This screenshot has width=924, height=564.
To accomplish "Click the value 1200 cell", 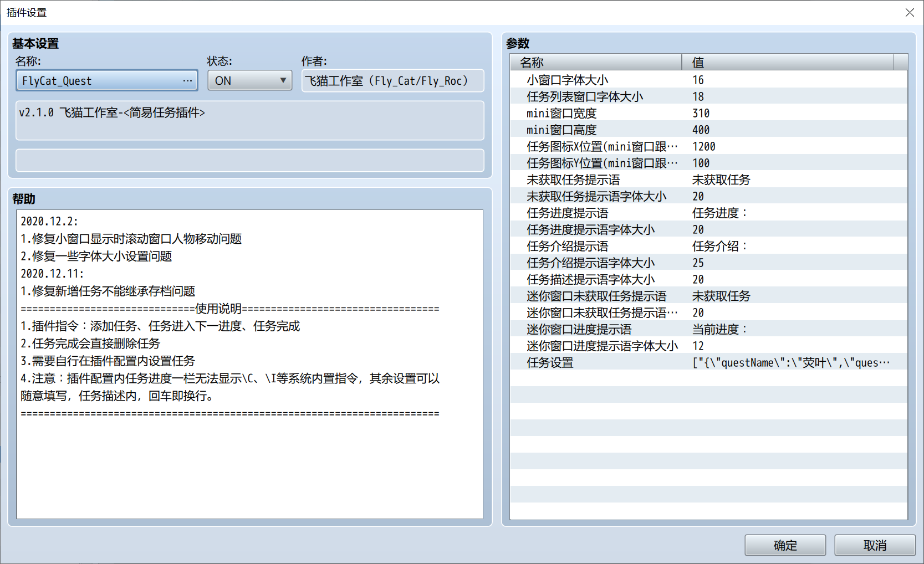I will 704,146.
